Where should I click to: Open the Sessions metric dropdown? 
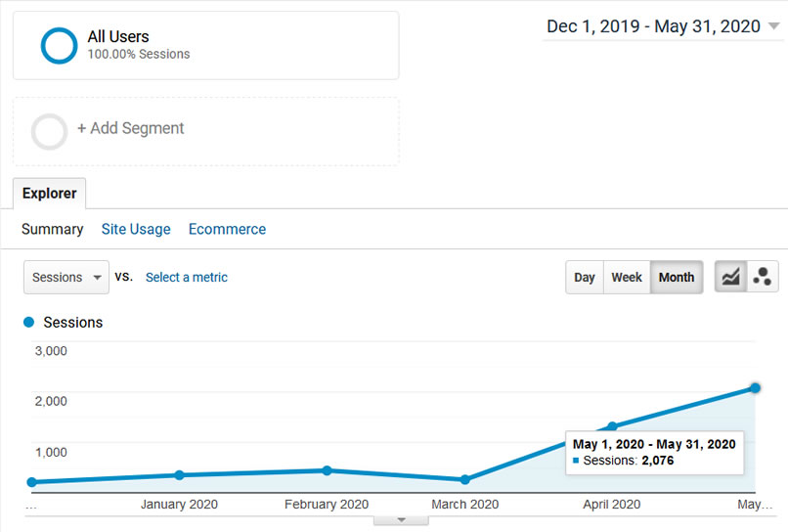(66, 277)
